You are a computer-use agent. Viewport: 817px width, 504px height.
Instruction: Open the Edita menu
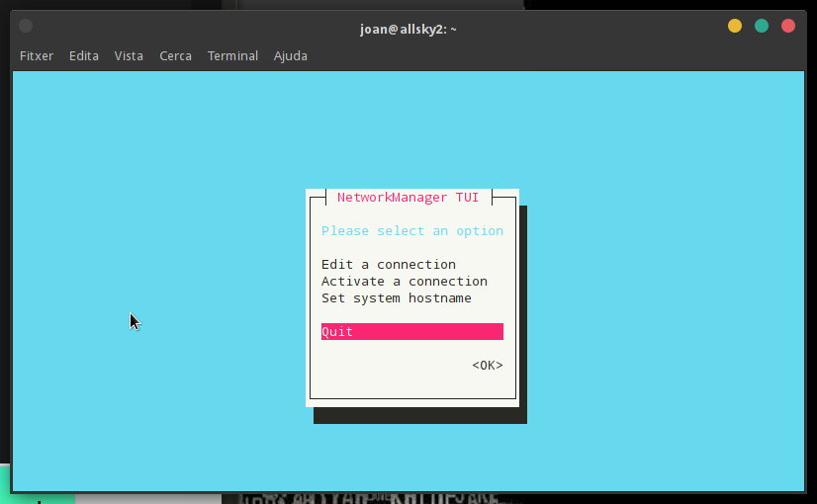pos(84,55)
